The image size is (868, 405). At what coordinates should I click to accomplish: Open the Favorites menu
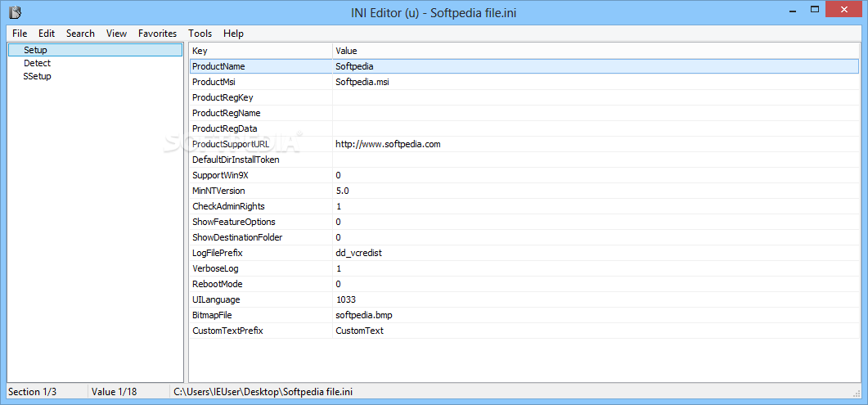(x=157, y=34)
